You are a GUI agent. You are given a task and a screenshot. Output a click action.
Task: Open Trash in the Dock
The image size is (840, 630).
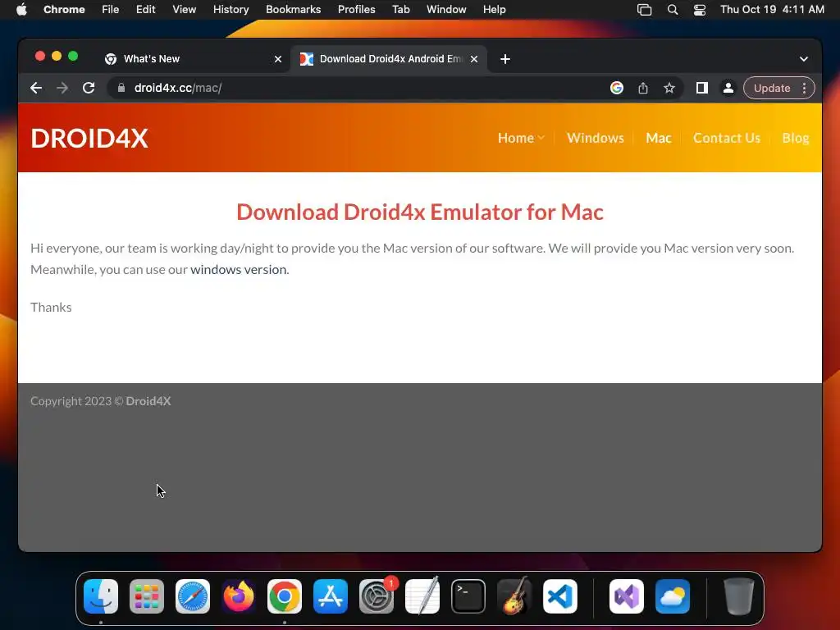click(x=739, y=596)
